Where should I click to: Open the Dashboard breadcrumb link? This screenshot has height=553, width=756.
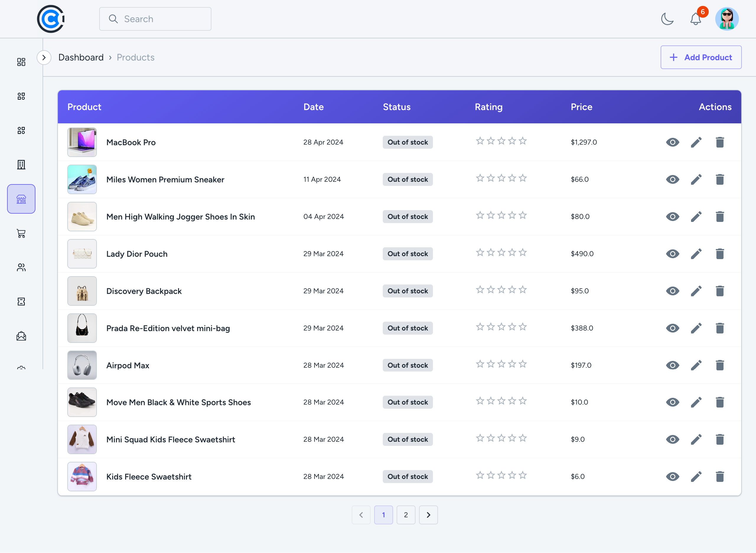pyautogui.click(x=81, y=58)
